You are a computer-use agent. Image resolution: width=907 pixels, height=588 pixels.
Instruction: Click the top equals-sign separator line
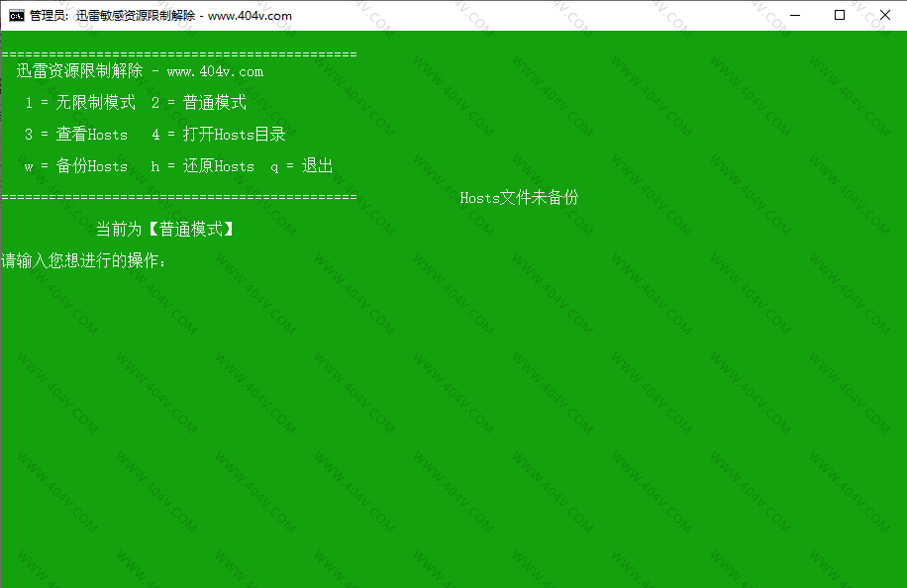click(178, 54)
